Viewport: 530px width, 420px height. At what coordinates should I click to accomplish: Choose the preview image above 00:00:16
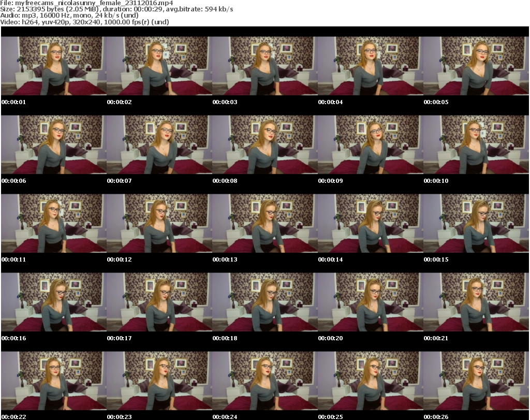click(x=54, y=302)
